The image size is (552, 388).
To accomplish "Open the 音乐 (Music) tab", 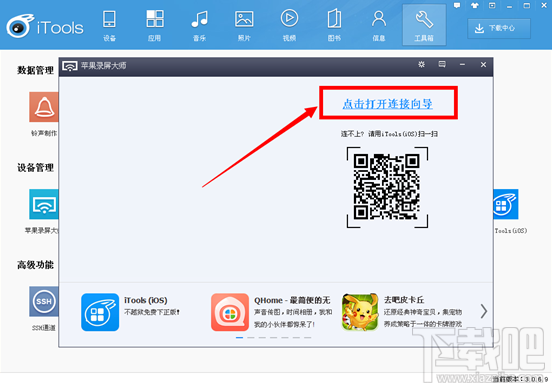I will tap(199, 25).
